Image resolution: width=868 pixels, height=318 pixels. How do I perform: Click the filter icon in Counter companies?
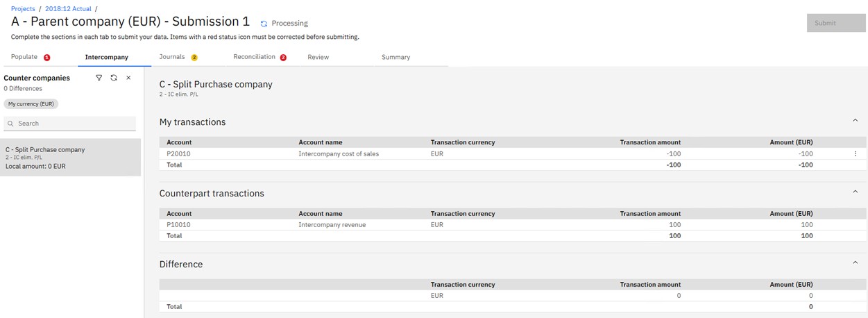tap(99, 78)
